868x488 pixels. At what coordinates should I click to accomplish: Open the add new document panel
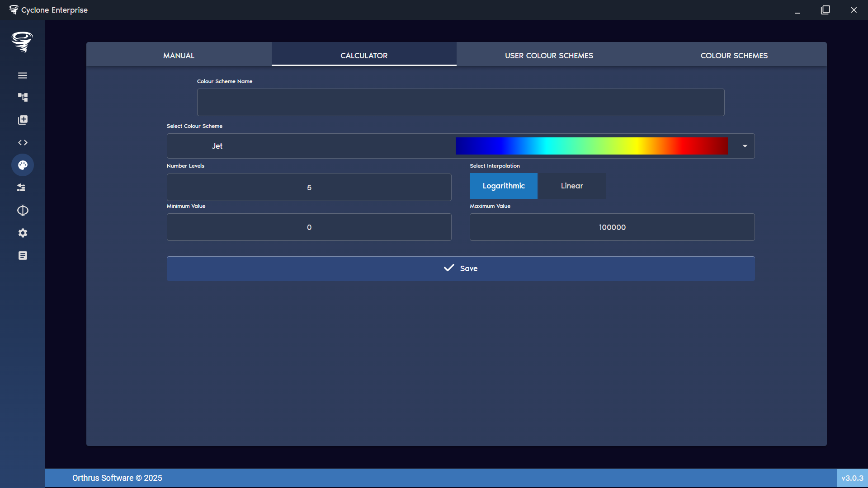(x=23, y=120)
